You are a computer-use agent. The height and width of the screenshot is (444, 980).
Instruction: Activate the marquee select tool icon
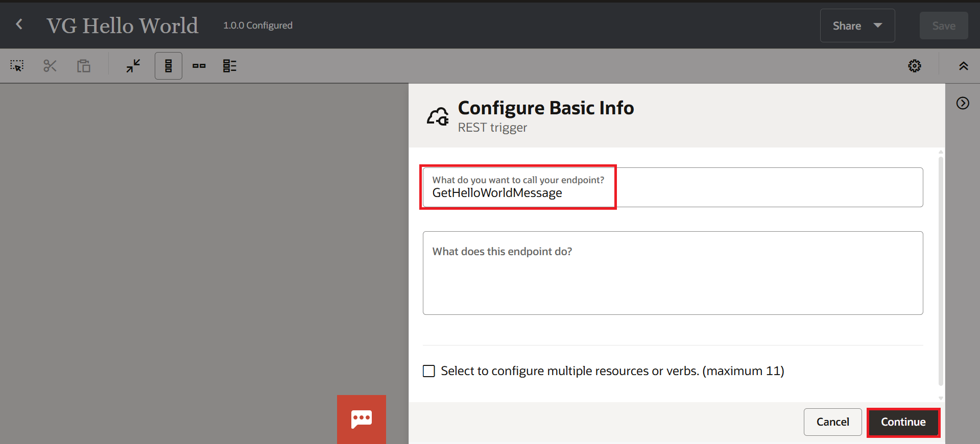(17, 66)
